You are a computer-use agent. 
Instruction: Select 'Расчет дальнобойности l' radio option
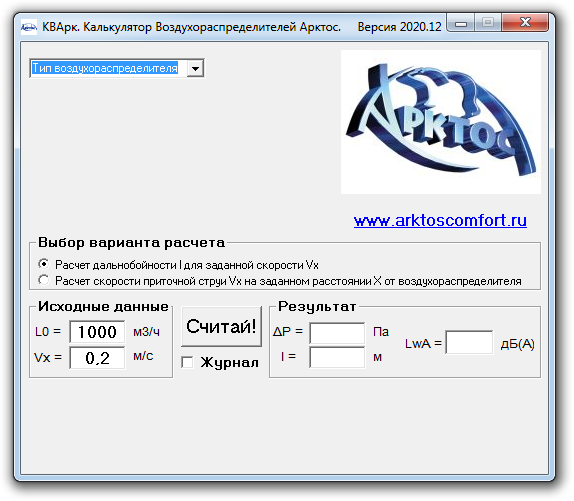click(44, 264)
